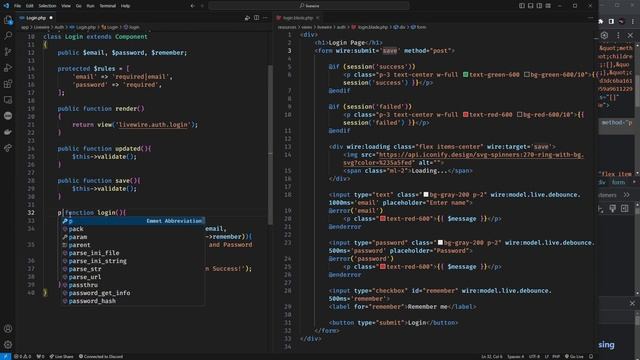Open the Go menu
This screenshot has width=640, height=360.
coord(78,6)
